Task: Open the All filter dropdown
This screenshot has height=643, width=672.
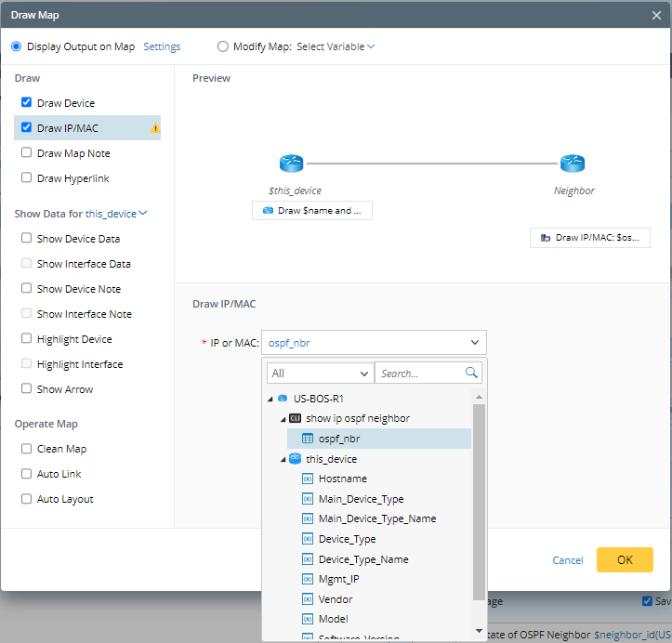Action: point(320,374)
